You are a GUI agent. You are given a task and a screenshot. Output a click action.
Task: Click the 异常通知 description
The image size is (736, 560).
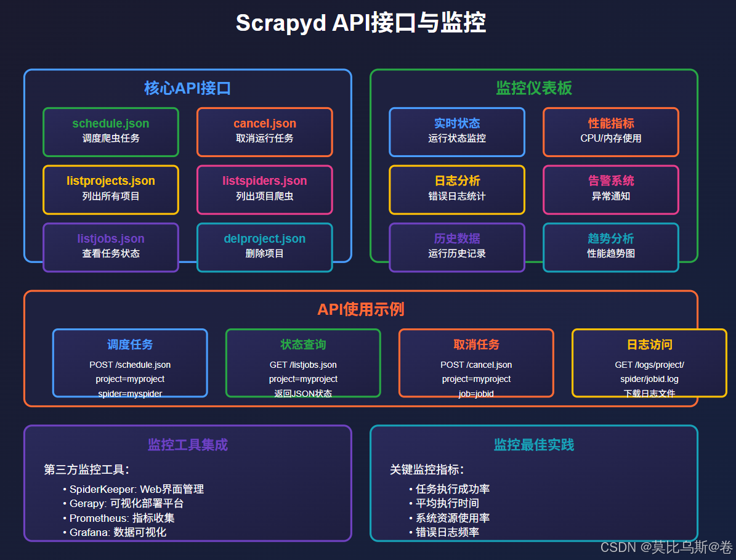tap(611, 196)
